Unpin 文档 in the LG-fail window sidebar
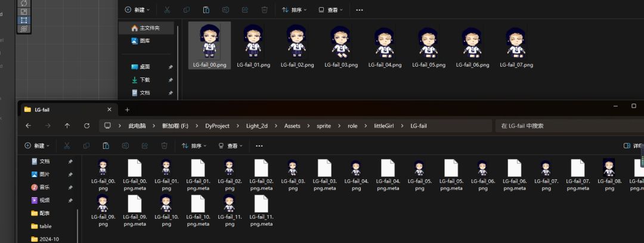644x243 pixels. (x=70, y=162)
